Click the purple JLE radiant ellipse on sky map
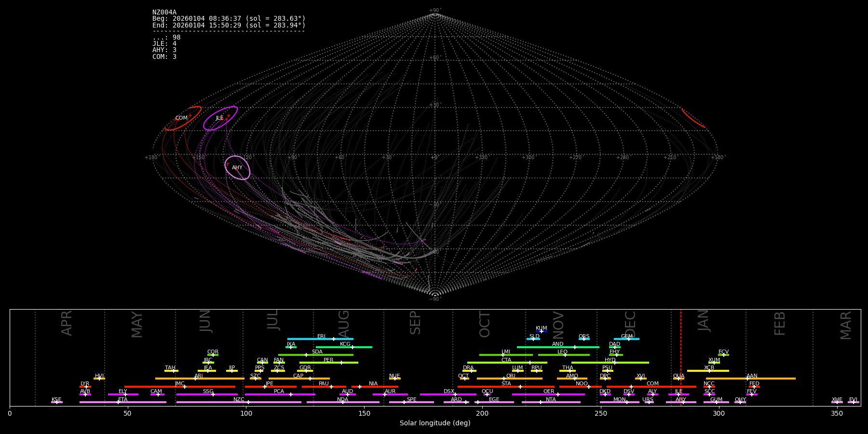Viewport: 868px width, 434px height. (x=220, y=118)
